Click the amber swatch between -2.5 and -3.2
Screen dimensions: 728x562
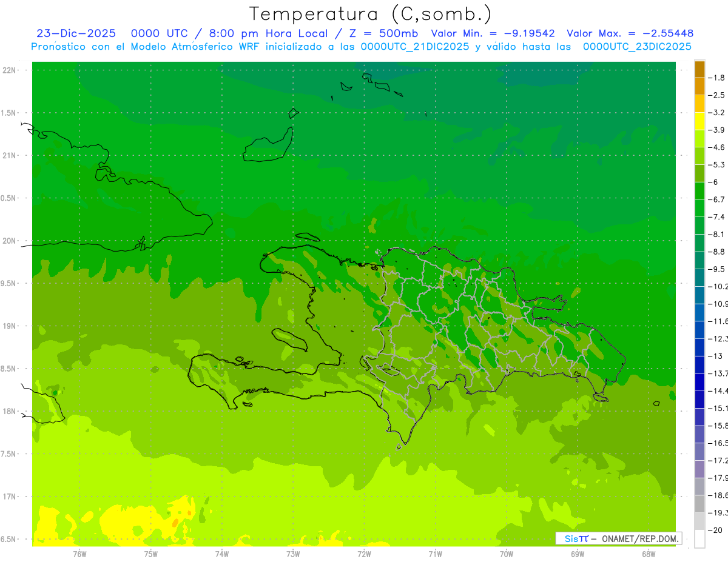(x=699, y=104)
